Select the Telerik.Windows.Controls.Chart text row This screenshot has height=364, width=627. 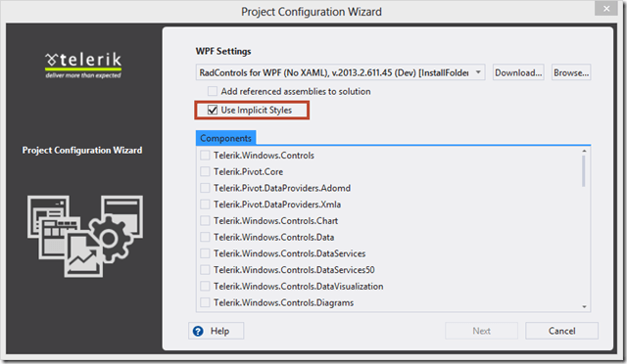(275, 220)
